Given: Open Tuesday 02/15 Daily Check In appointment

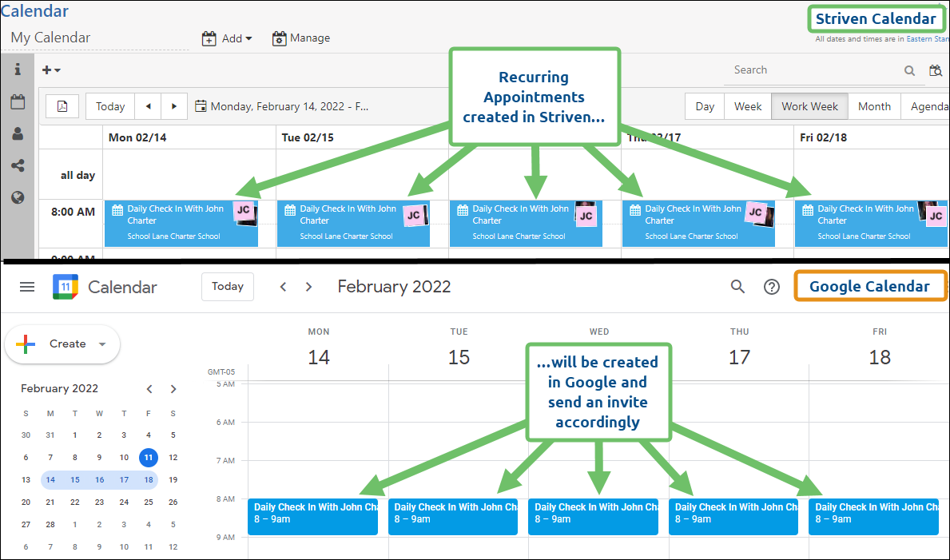Looking at the screenshot, I should point(353,223).
